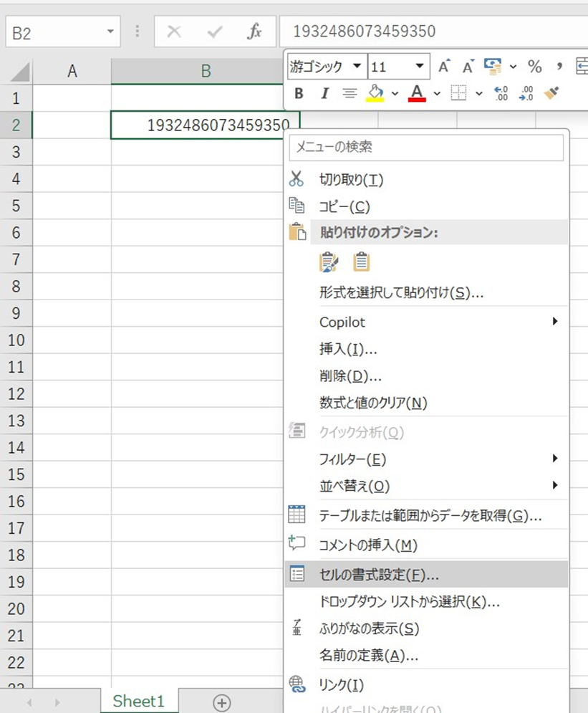Click the format painter brush icon
Screen dimensions: 588x713
point(551,92)
